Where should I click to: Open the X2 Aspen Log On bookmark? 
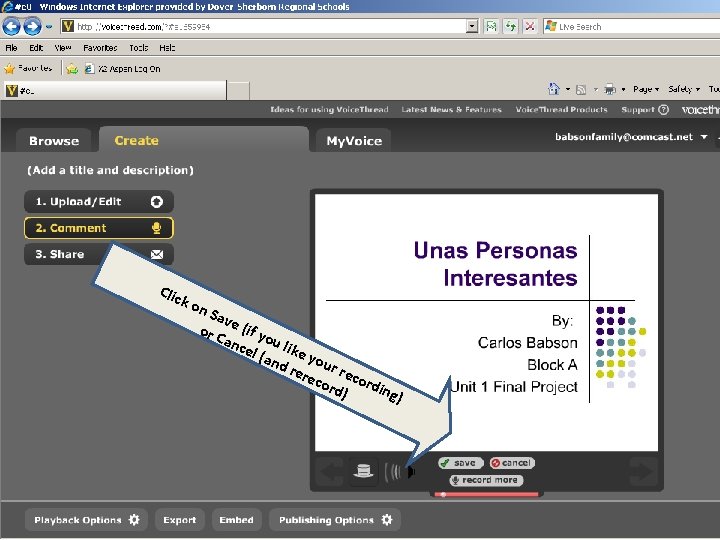[x=123, y=69]
